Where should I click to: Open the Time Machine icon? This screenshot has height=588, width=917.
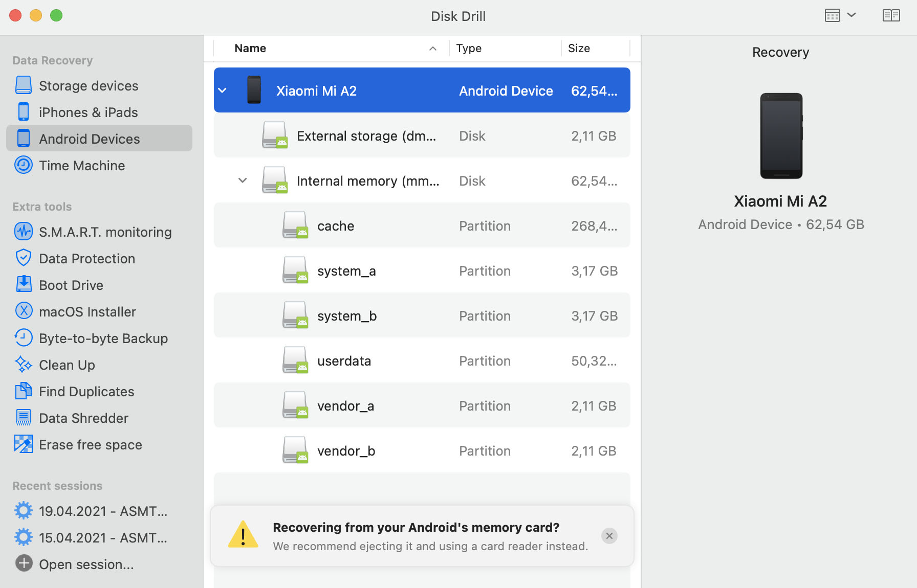tap(24, 165)
